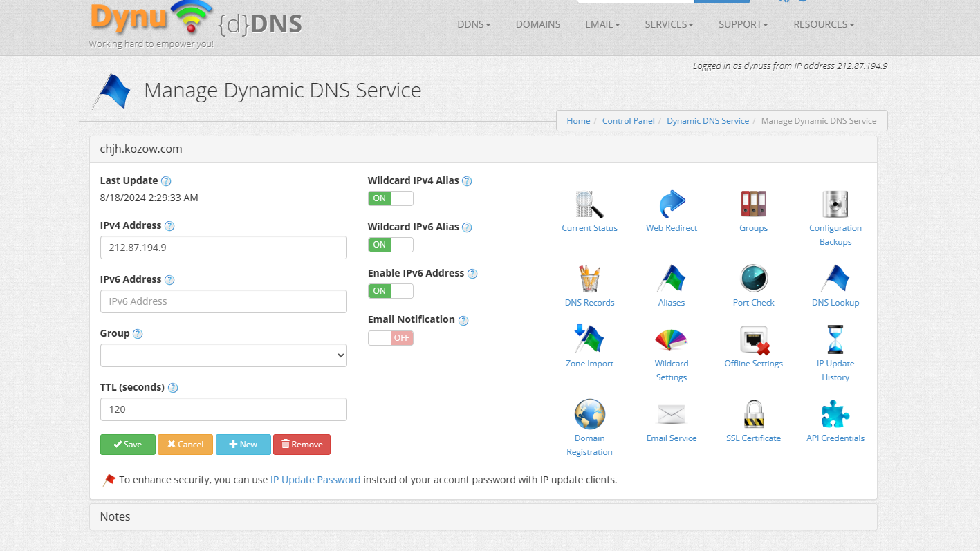Open IP Update History hourglass icon
This screenshot has width=980, height=551.
(835, 339)
